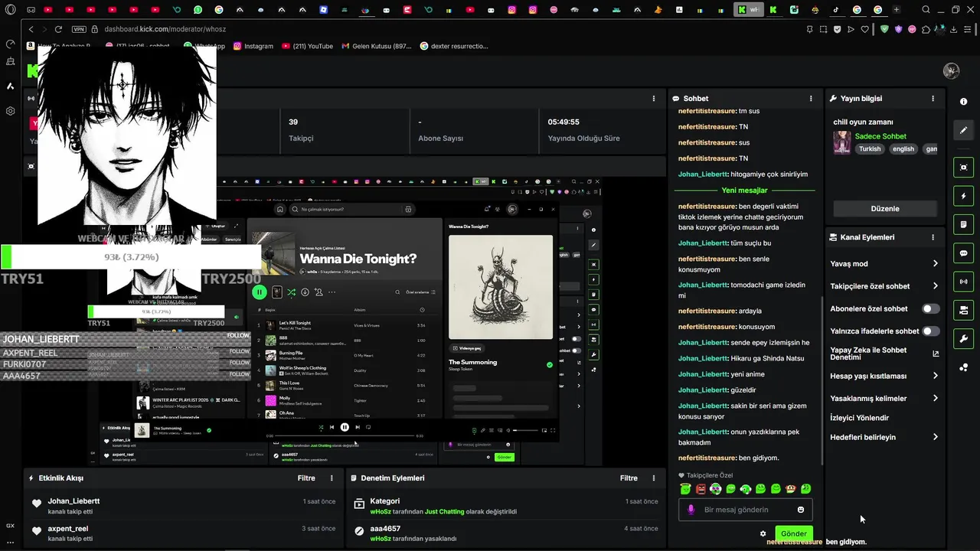
Task: Open the emoji picker in message box
Action: [801, 510]
